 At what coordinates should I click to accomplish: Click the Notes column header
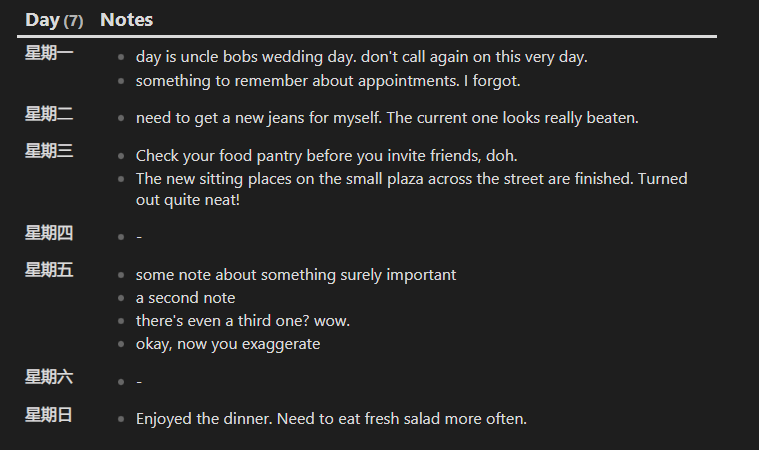pyautogui.click(x=126, y=20)
